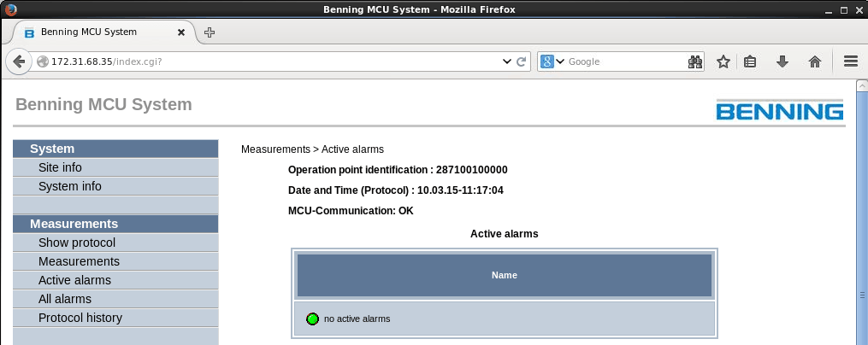This screenshot has width=868, height=345.
Task: Open Site info in the sidebar
Action: (60, 167)
